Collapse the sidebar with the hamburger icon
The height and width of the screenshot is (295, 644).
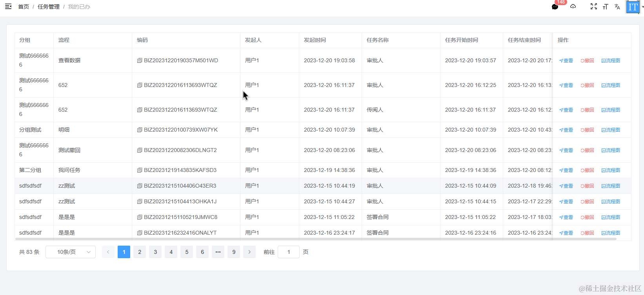8,7
